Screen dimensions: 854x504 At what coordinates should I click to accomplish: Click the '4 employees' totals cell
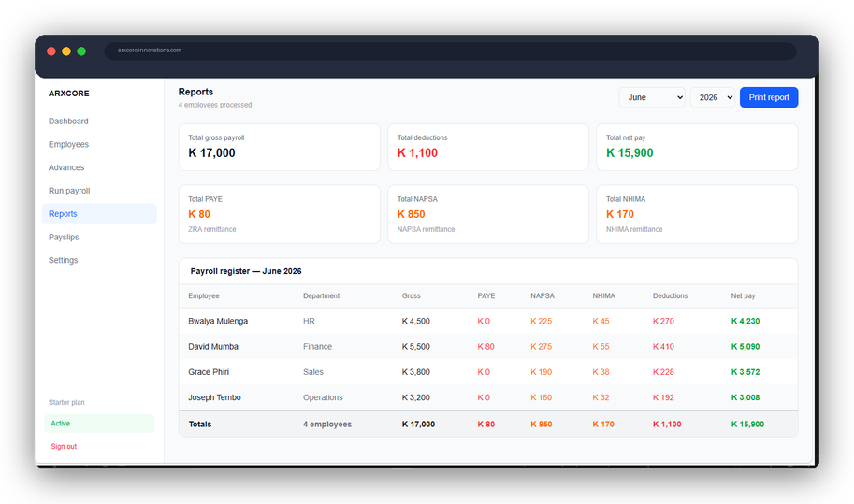coord(327,425)
